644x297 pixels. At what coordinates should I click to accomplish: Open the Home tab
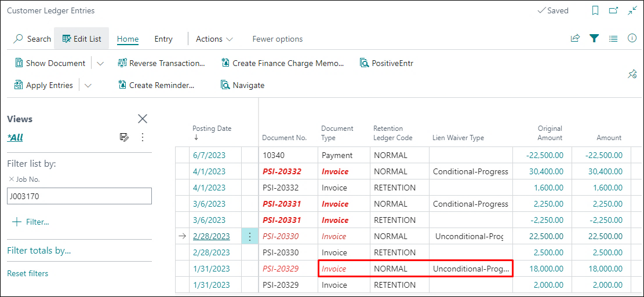pos(128,39)
